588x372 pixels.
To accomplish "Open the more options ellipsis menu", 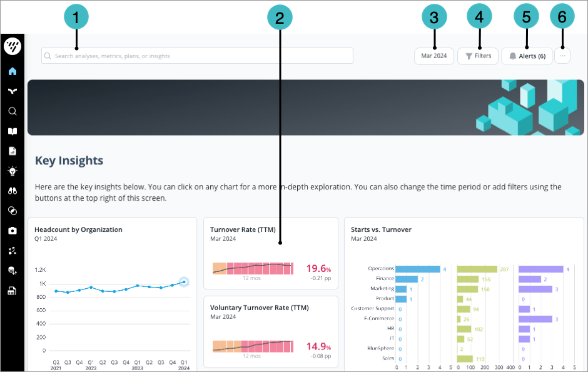I will (x=562, y=56).
